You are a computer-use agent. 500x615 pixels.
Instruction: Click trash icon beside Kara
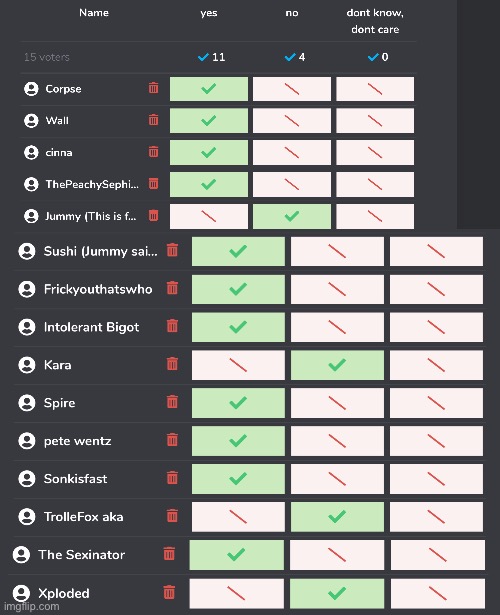point(172,364)
